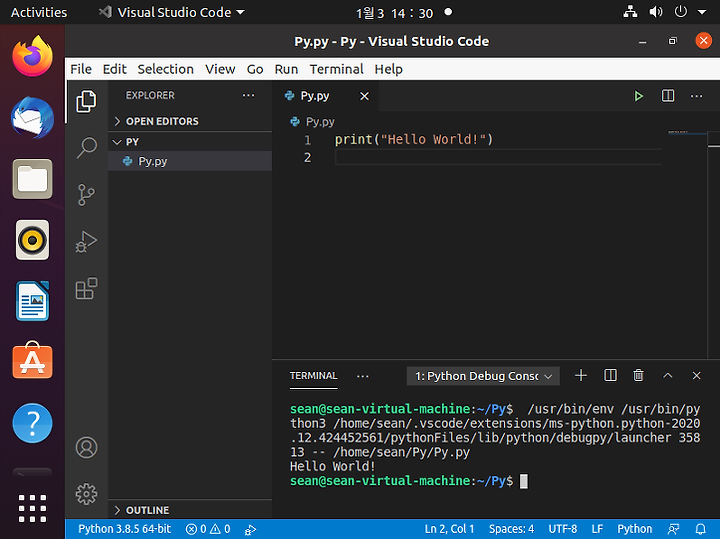Launch Thunderbird mail from the dock
720x539 pixels.
point(32,118)
